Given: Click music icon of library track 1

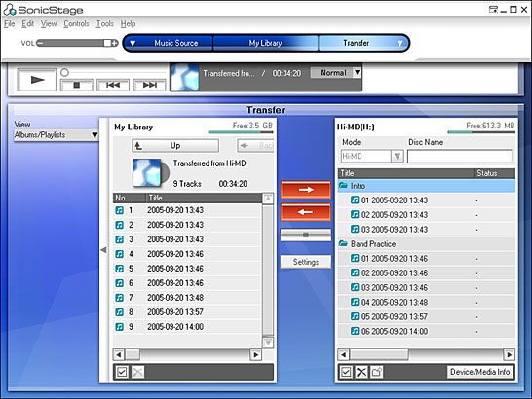Looking at the screenshot, I should click(x=120, y=210).
